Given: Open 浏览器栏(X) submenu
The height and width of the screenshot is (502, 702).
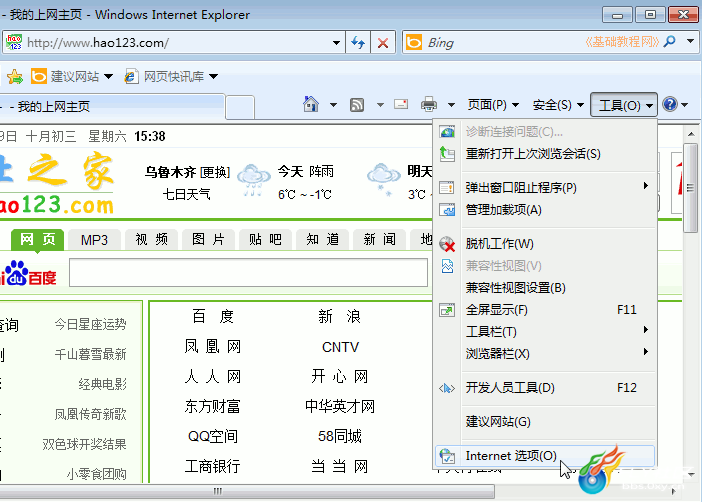Looking at the screenshot, I should [544, 353].
